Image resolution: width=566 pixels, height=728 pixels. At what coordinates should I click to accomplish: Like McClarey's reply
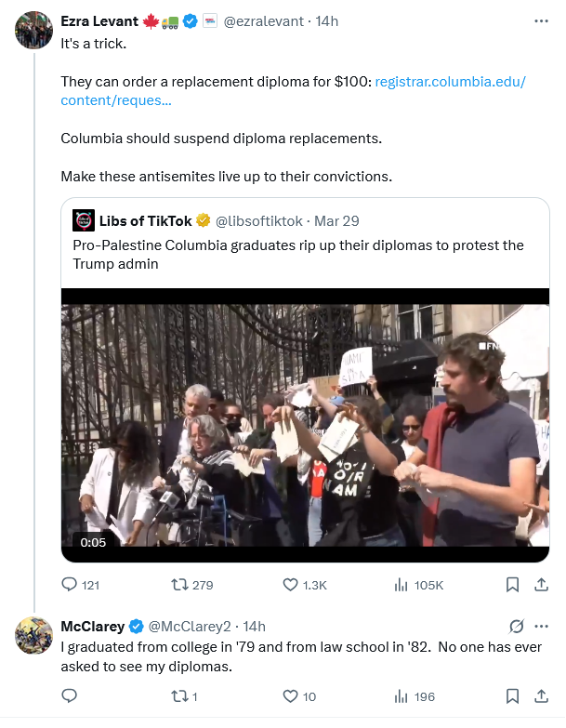pyautogui.click(x=290, y=695)
